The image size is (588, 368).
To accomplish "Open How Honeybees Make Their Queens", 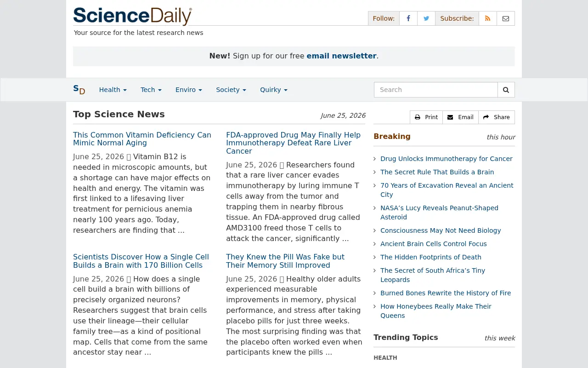I will click(436, 311).
